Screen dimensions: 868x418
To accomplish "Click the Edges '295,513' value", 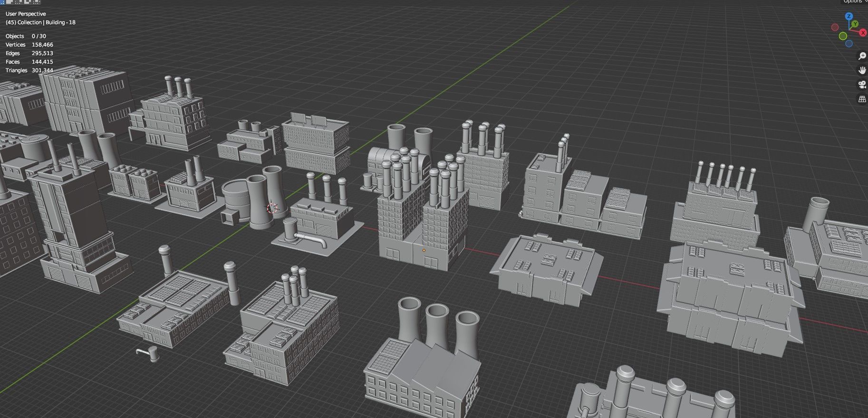I will point(42,53).
